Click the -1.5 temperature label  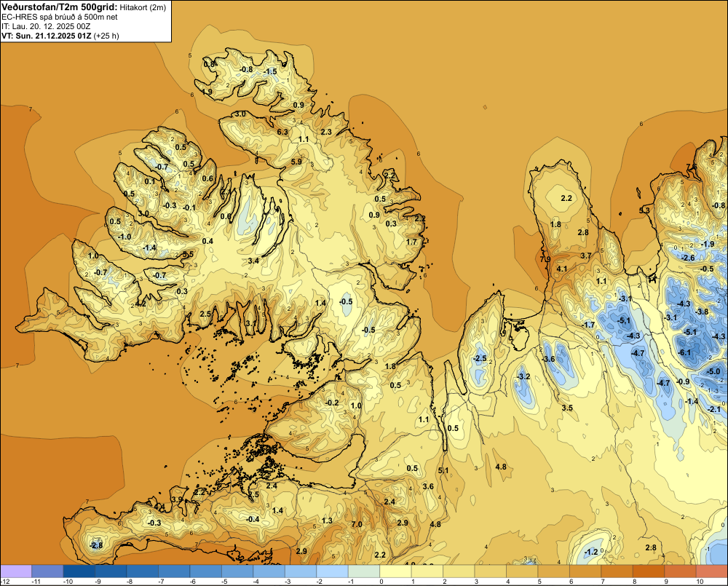coord(270,71)
